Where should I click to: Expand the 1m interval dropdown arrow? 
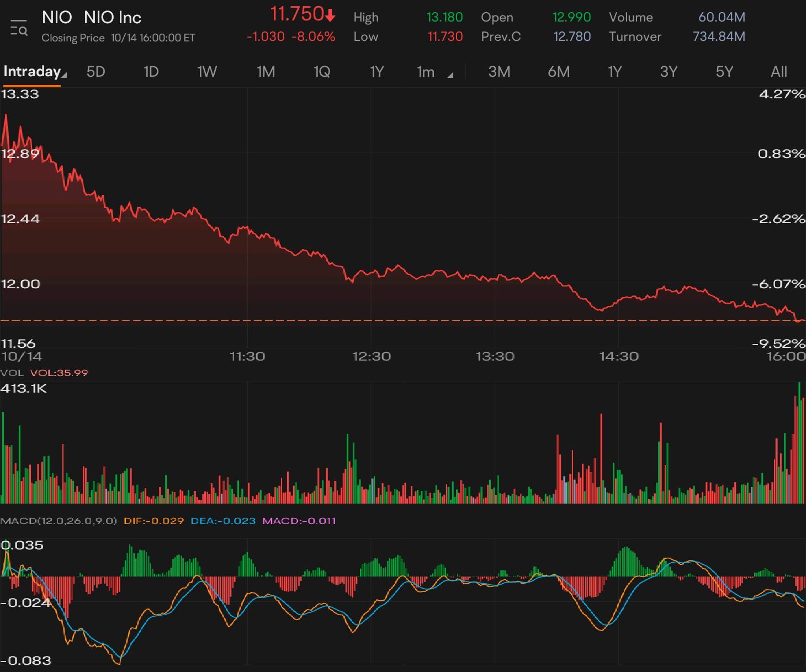coord(450,75)
